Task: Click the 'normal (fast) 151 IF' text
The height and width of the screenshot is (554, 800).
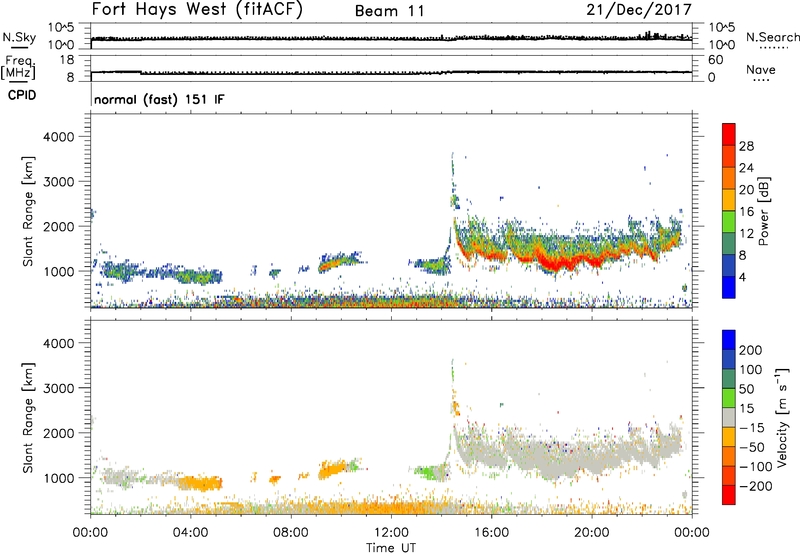Action: pyautogui.click(x=159, y=99)
